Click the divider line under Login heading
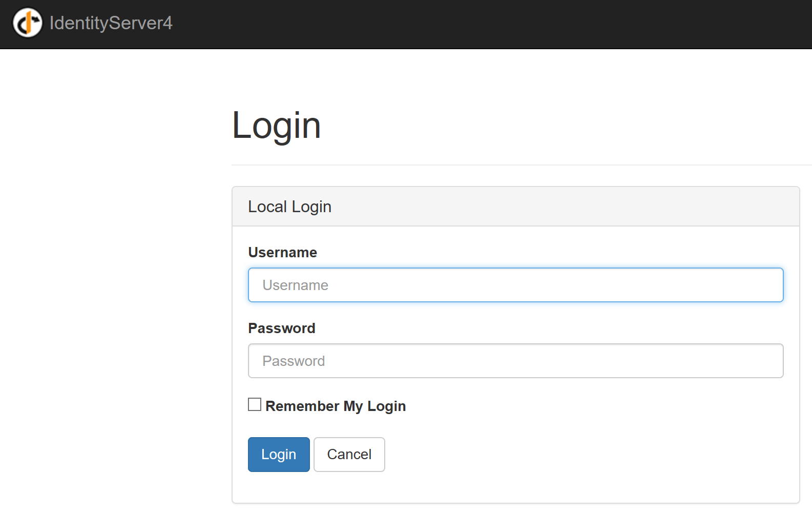Screen dimensions: 812x514 click(512, 165)
